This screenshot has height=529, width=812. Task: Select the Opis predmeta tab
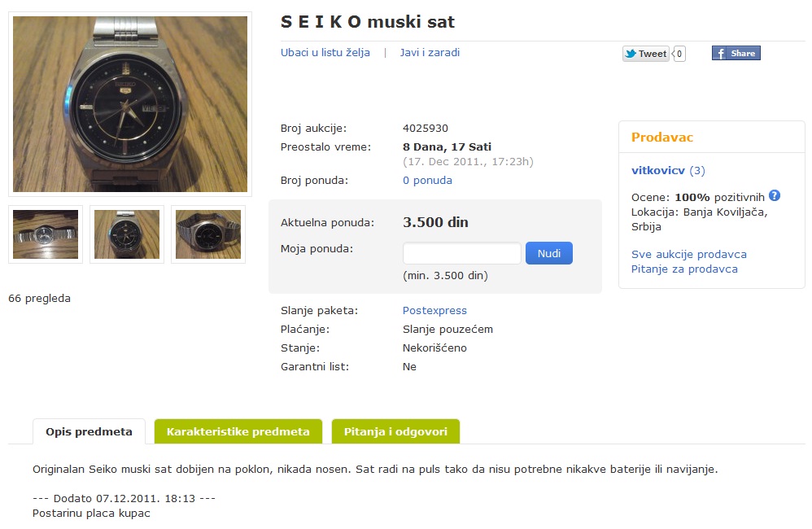(x=89, y=431)
